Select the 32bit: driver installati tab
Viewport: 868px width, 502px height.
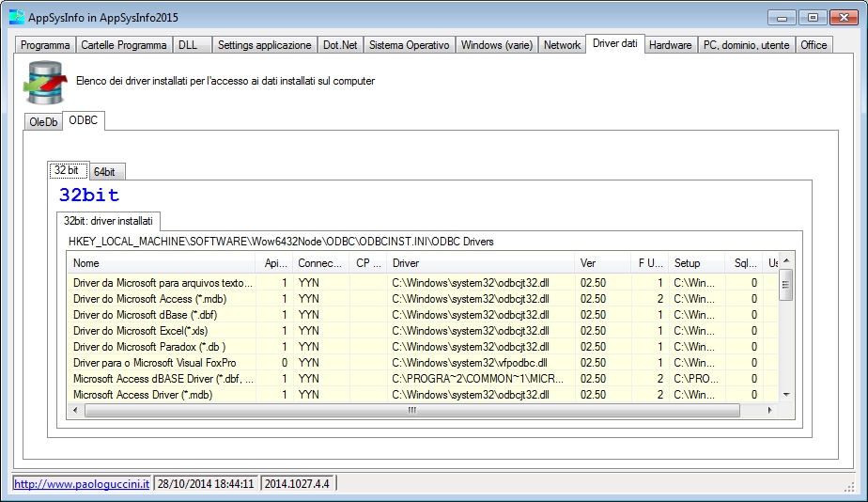coord(108,221)
